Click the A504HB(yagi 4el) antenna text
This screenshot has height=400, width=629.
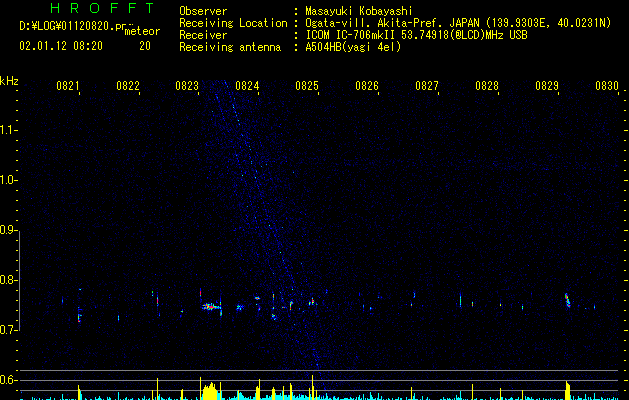tap(353, 47)
